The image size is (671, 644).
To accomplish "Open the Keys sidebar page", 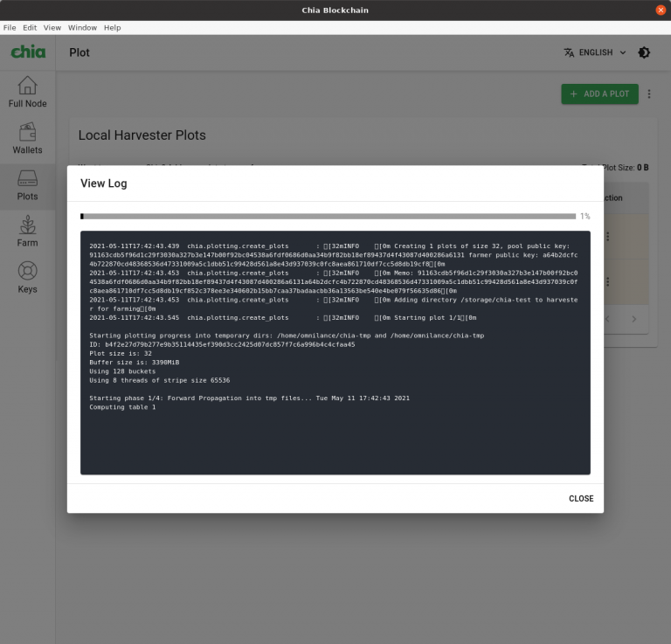I will (x=27, y=277).
